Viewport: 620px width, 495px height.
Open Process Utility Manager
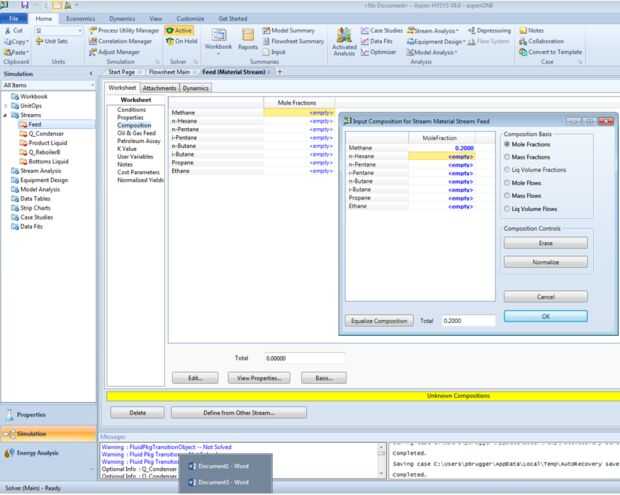pyautogui.click(x=124, y=30)
